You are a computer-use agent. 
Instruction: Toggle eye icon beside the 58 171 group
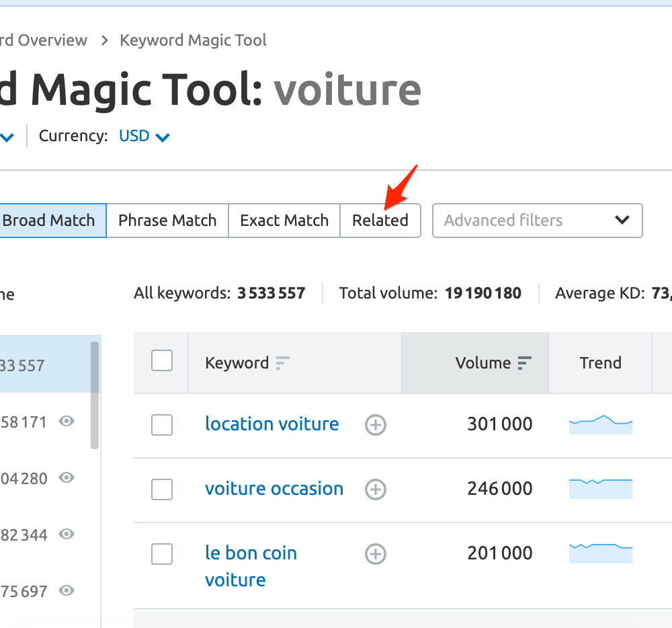[66, 422]
